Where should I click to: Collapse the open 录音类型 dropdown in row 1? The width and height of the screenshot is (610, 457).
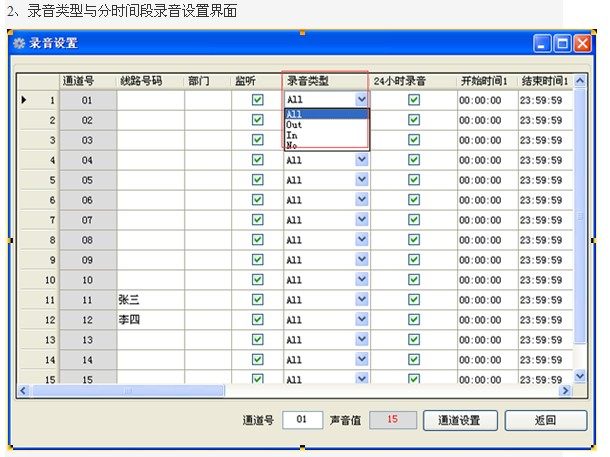[x=362, y=100]
